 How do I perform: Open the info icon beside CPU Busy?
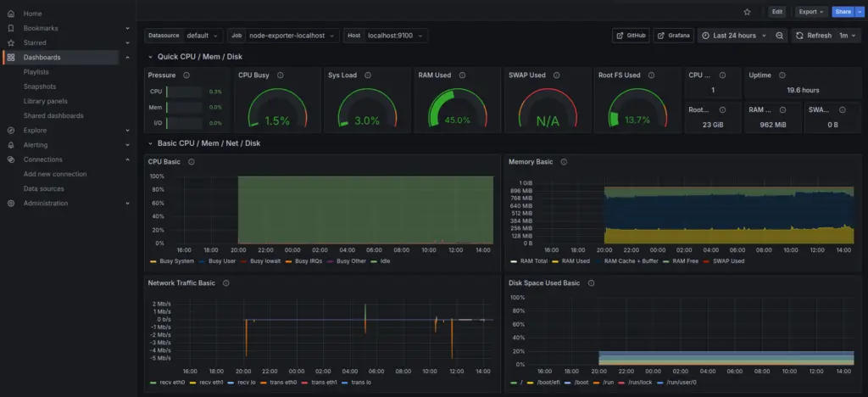coord(280,75)
